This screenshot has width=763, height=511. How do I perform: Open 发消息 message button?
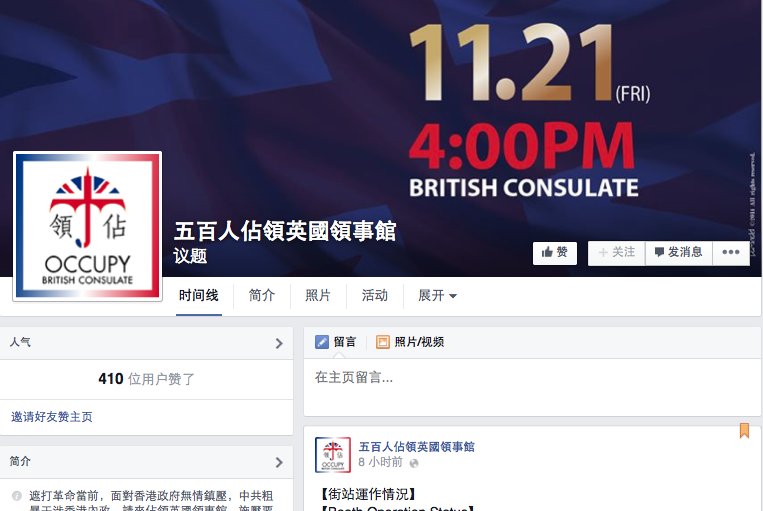pos(679,253)
